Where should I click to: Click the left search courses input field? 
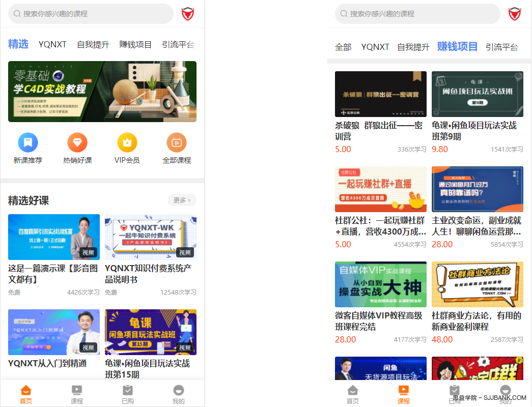(x=92, y=14)
